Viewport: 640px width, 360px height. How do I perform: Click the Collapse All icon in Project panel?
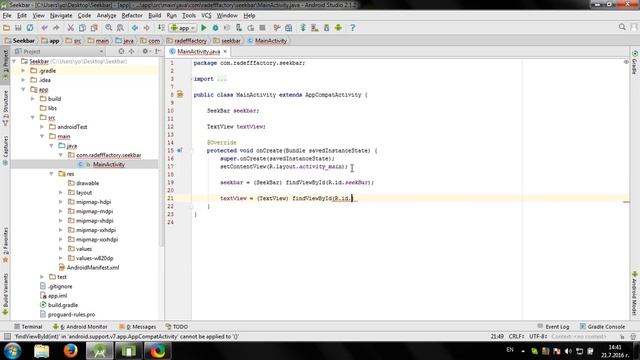132,51
